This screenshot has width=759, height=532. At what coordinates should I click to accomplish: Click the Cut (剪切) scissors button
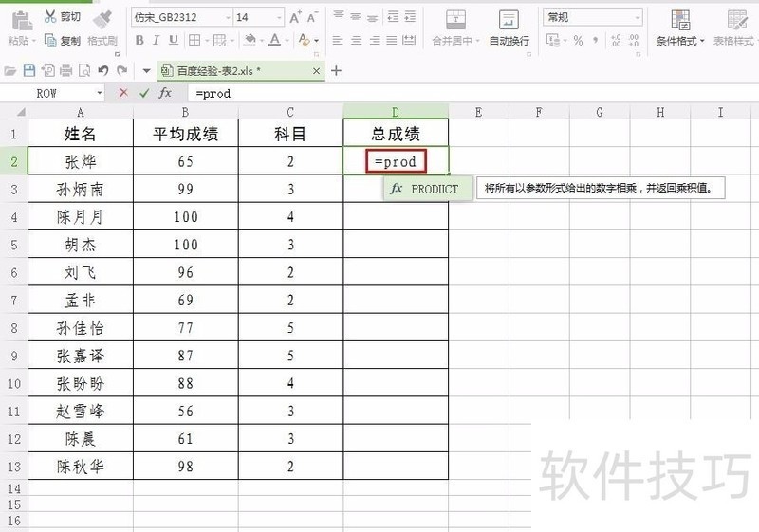(62, 17)
